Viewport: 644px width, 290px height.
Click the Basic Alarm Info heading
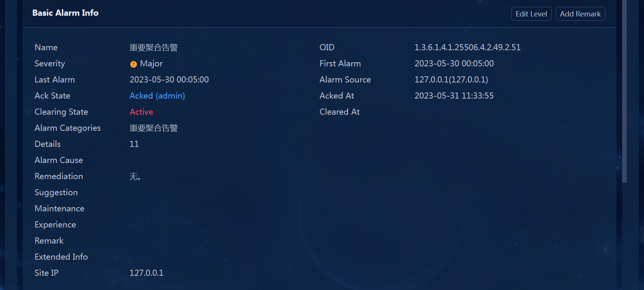(66, 13)
